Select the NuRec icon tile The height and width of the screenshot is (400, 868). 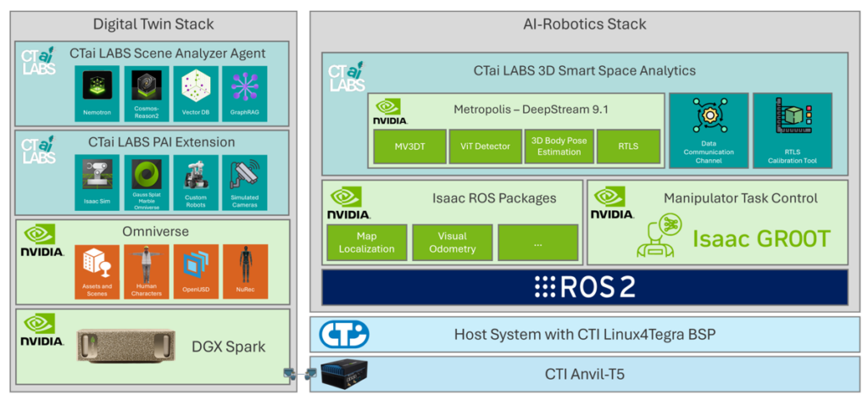click(245, 272)
